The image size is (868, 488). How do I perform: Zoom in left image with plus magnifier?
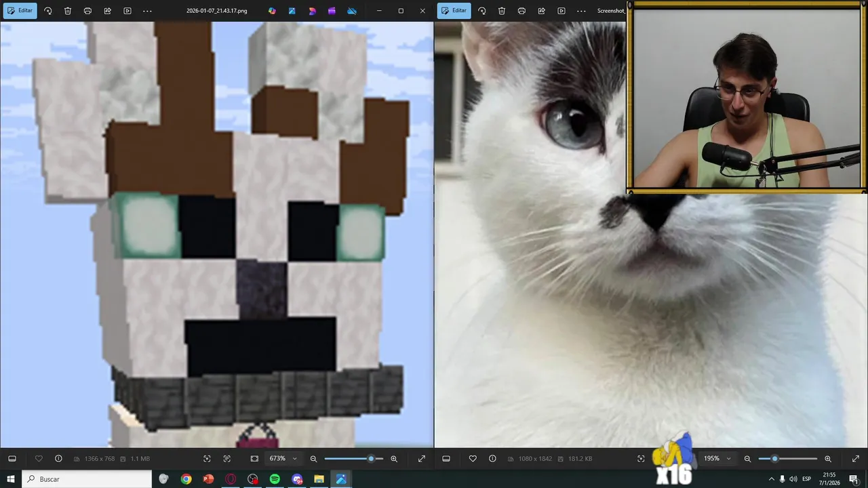(394, 459)
